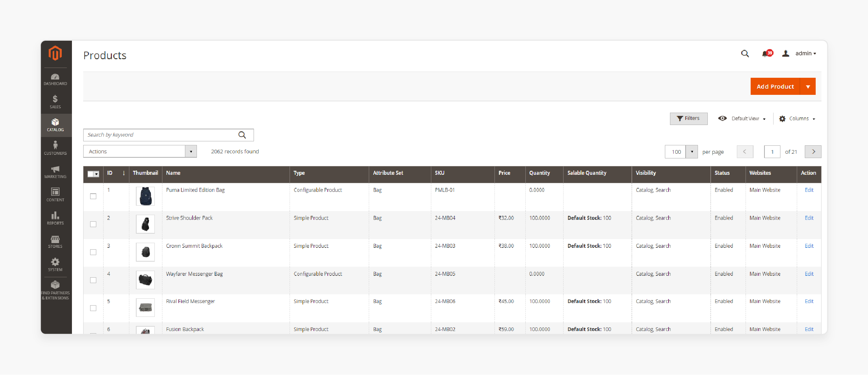Go to the next page arrow
This screenshot has height=375, width=868.
pyautogui.click(x=813, y=152)
